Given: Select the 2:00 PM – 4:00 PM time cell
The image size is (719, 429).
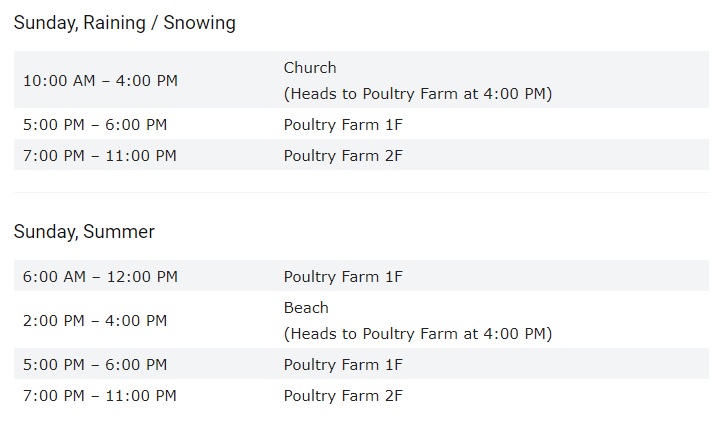Looking at the screenshot, I should pos(95,321).
